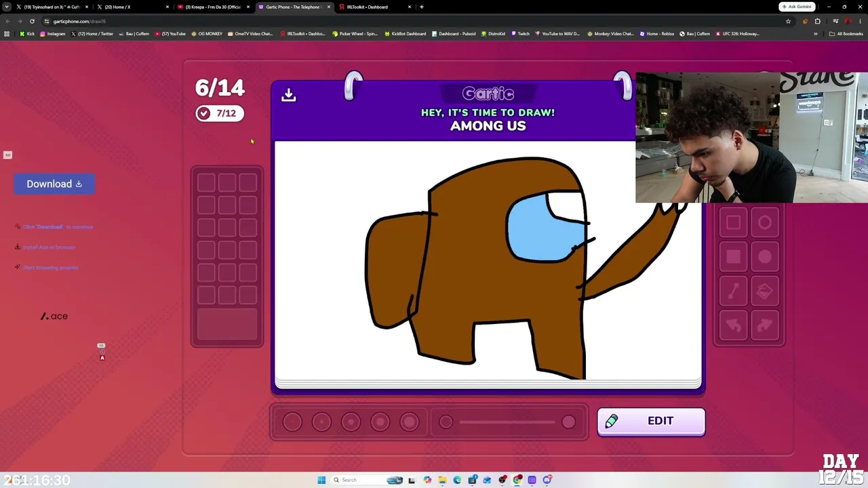Go back in browser history
Viewport: 868px width, 488px height.
pyautogui.click(x=7, y=21)
